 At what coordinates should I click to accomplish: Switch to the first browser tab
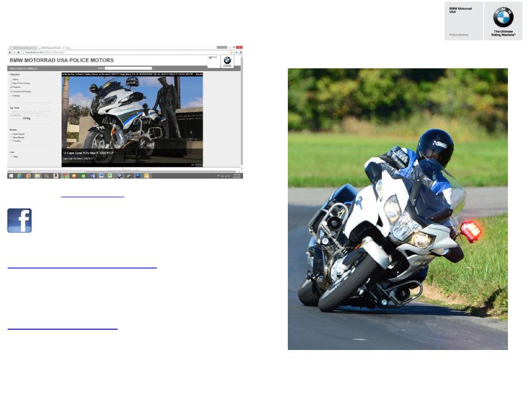tap(22, 48)
